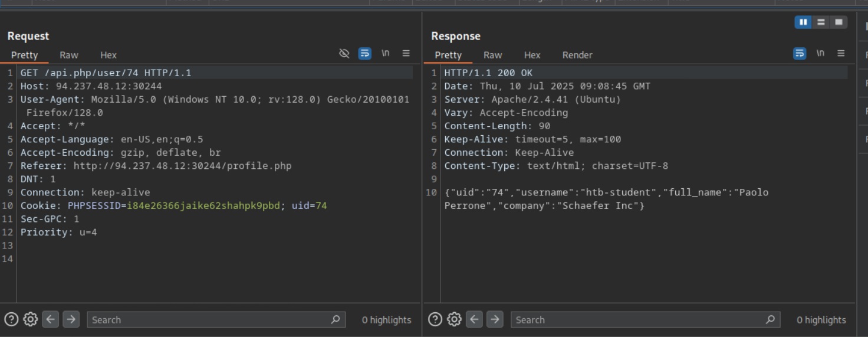The height and width of the screenshot is (337, 868).
Task: Select side-by-side split layout
Action: [x=803, y=22]
